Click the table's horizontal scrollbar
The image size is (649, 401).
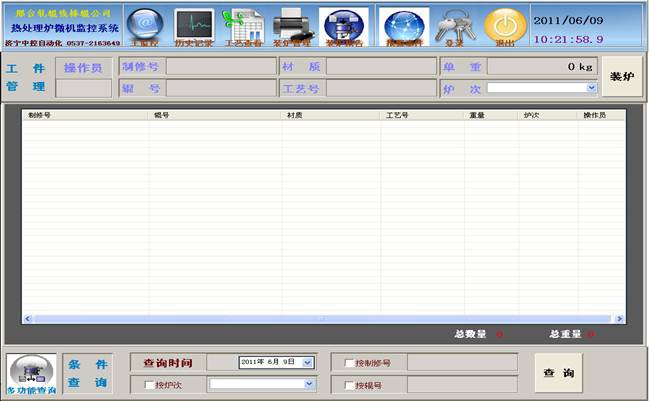(324, 319)
